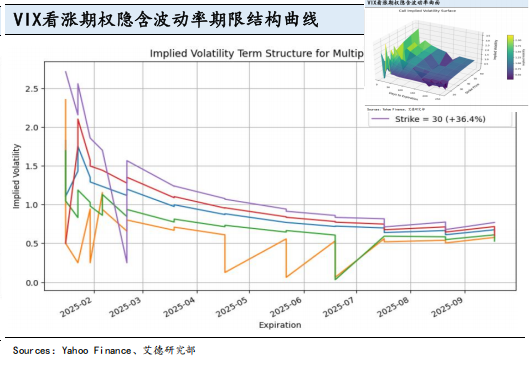The image size is (529, 369).
Task: Click the 0.0 y-axis tick label
Action: click(32, 283)
